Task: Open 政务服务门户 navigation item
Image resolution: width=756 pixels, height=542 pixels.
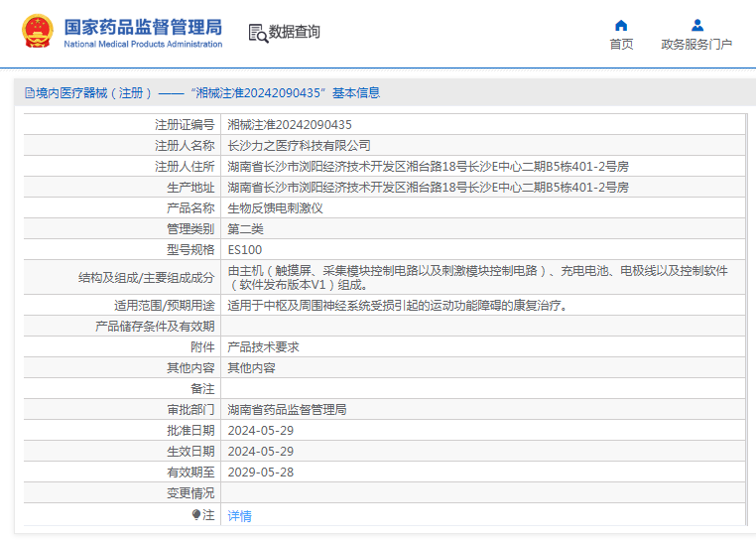Action: [696, 45]
